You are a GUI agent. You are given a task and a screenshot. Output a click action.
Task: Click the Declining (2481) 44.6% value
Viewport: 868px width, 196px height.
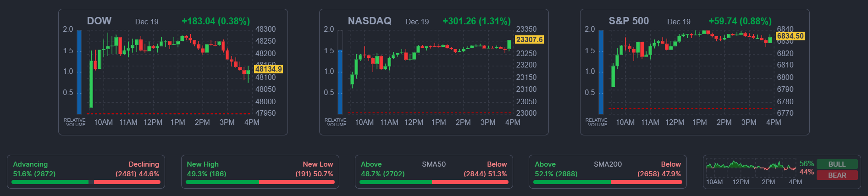coord(137,174)
